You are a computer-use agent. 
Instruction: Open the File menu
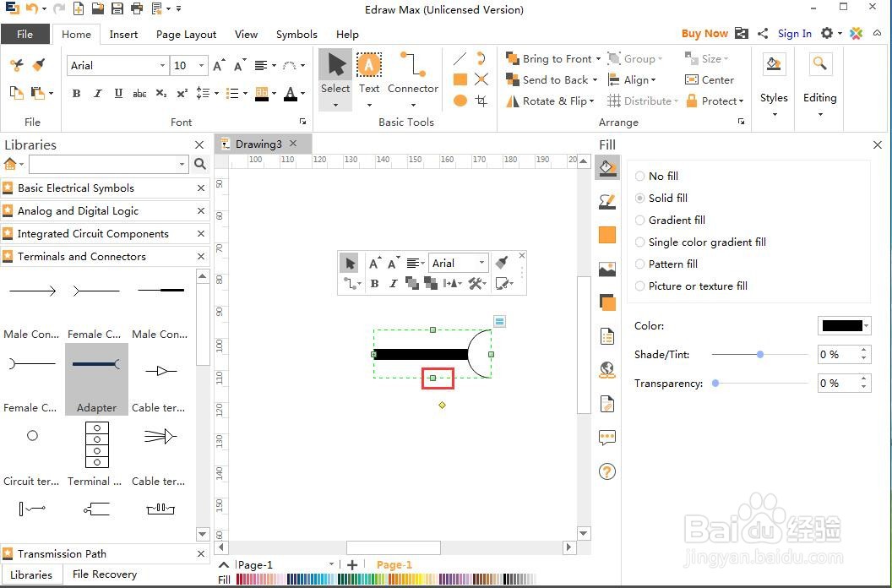tap(25, 34)
